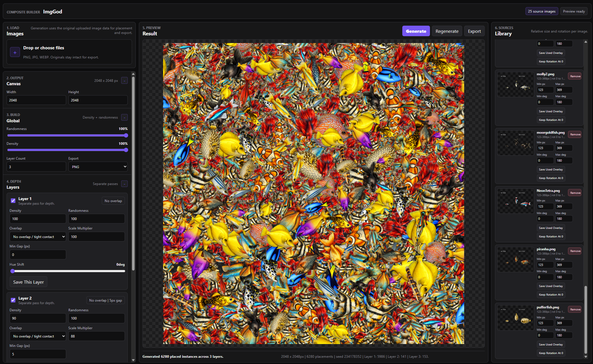Remove piranha.png from the library
The image size is (593, 364).
pos(575,251)
